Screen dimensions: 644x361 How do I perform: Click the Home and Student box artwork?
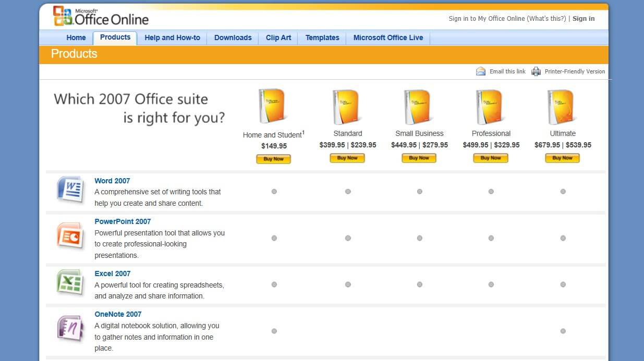tap(272, 105)
